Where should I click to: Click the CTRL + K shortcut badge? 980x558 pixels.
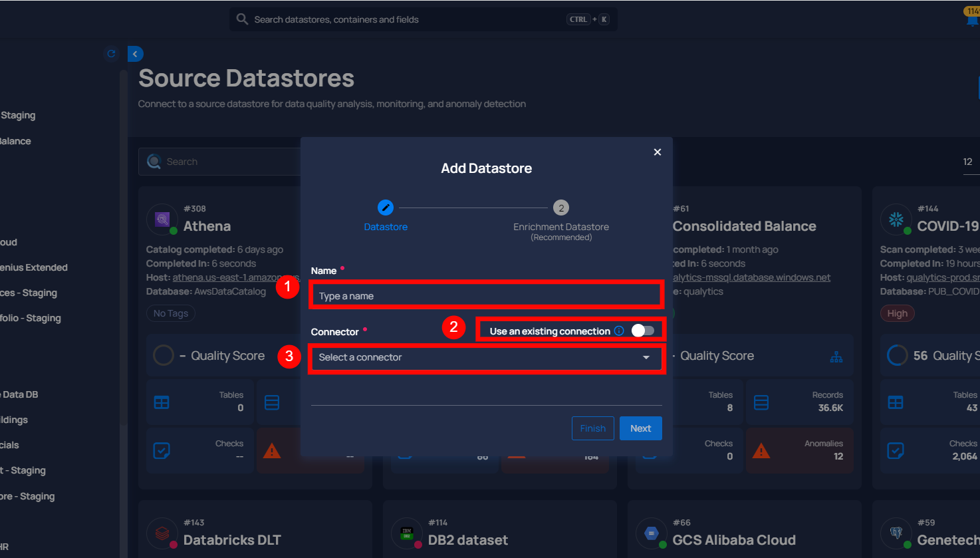[588, 19]
